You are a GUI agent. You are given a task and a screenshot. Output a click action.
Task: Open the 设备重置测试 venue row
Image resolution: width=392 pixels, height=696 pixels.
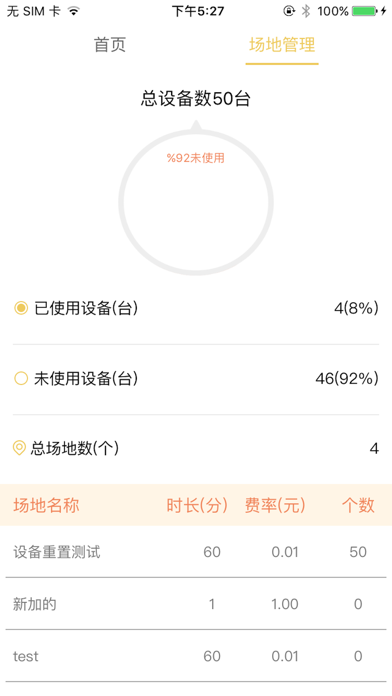tap(196, 552)
